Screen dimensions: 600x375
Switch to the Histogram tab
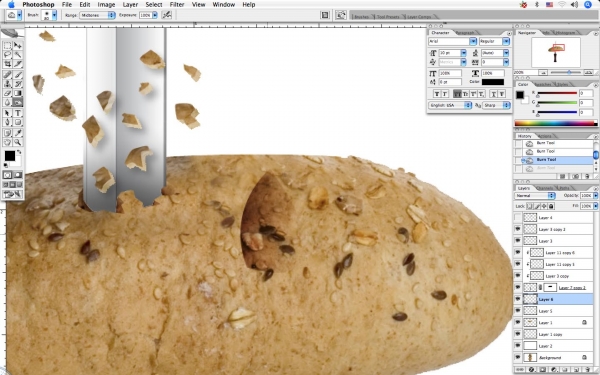click(x=565, y=33)
